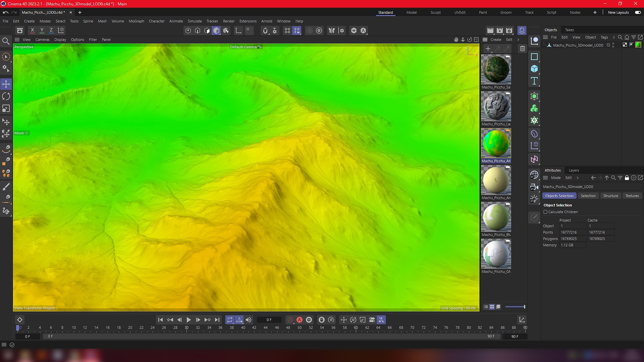Select the Rotate tool
Image resolution: width=644 pixels, height=362 pixels.
tap(6, 96)
